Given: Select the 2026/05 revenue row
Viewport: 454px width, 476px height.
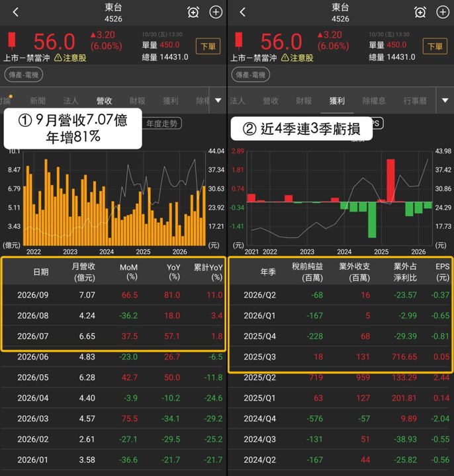Looking at the screenshot, I should point(113,377).
